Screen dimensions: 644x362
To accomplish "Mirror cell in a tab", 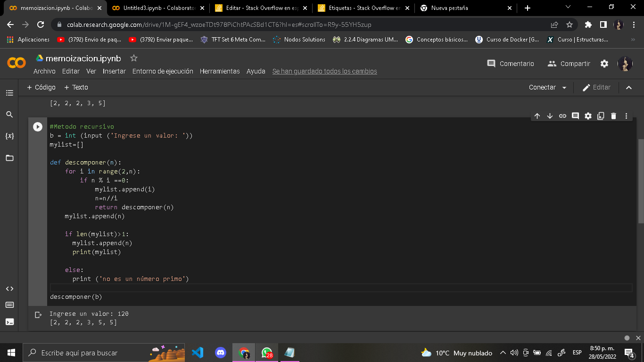I will coord(601,116).
